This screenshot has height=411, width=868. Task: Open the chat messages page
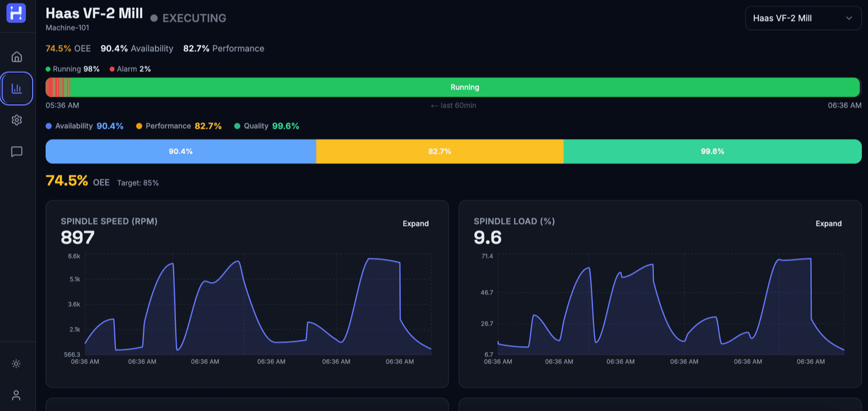coord(16,152)
